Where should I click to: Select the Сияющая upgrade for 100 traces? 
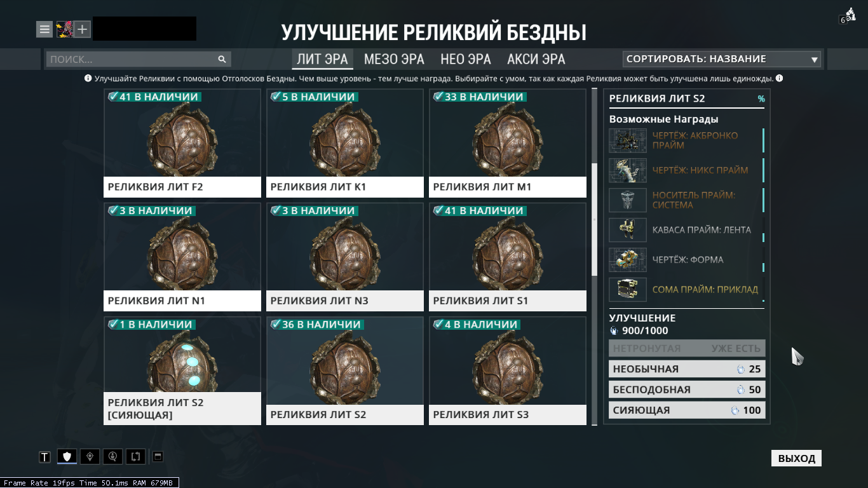687,410
